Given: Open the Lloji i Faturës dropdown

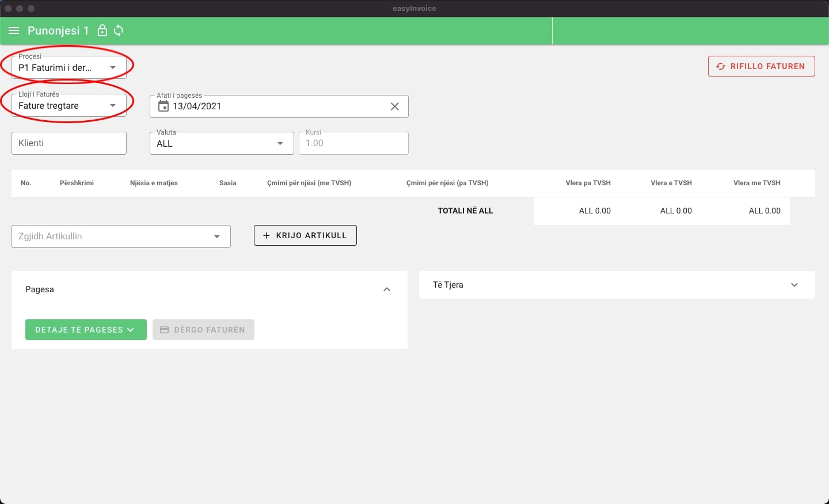Looking at the screenshot, I should tap(113, 105).
